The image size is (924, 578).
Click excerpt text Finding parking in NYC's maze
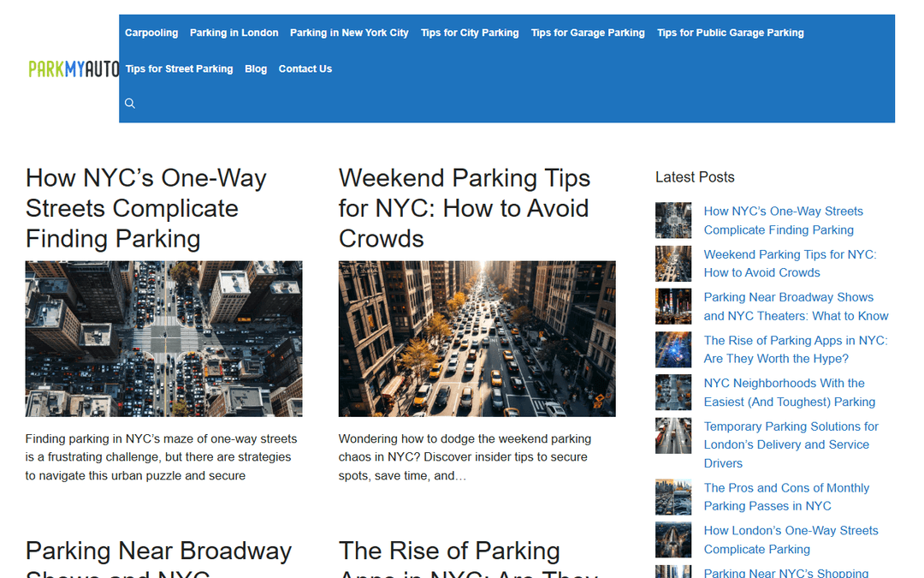point(161,457)
